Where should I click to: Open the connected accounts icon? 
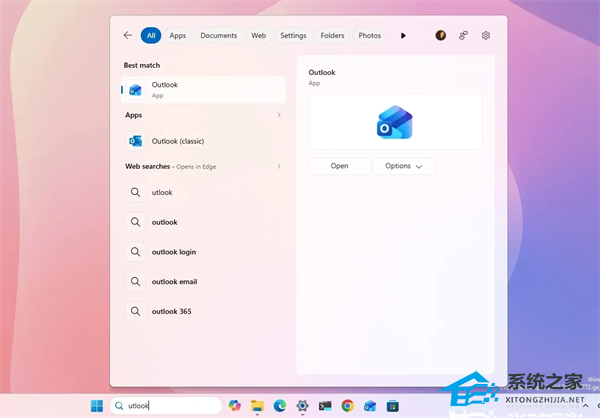pos(463,36)
